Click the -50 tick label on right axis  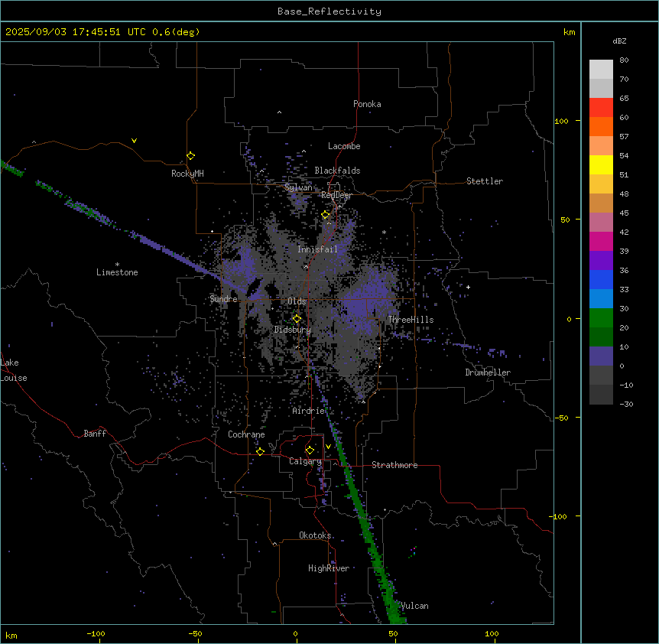pyautogui.click(x=561, y=418)
